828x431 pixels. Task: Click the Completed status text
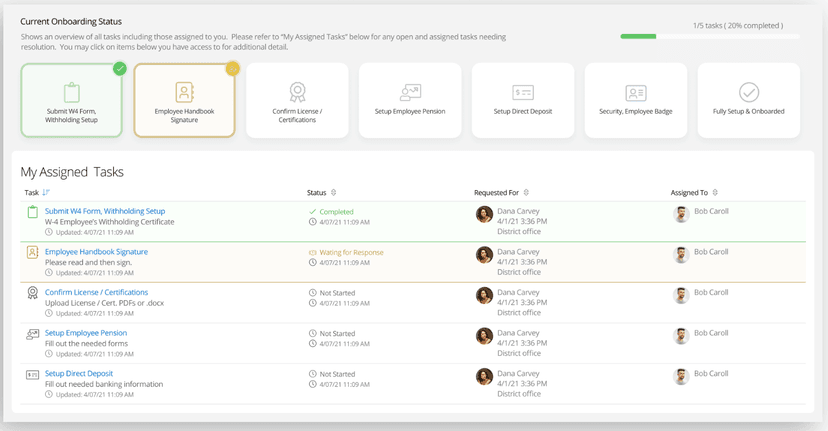coord(336,212)
